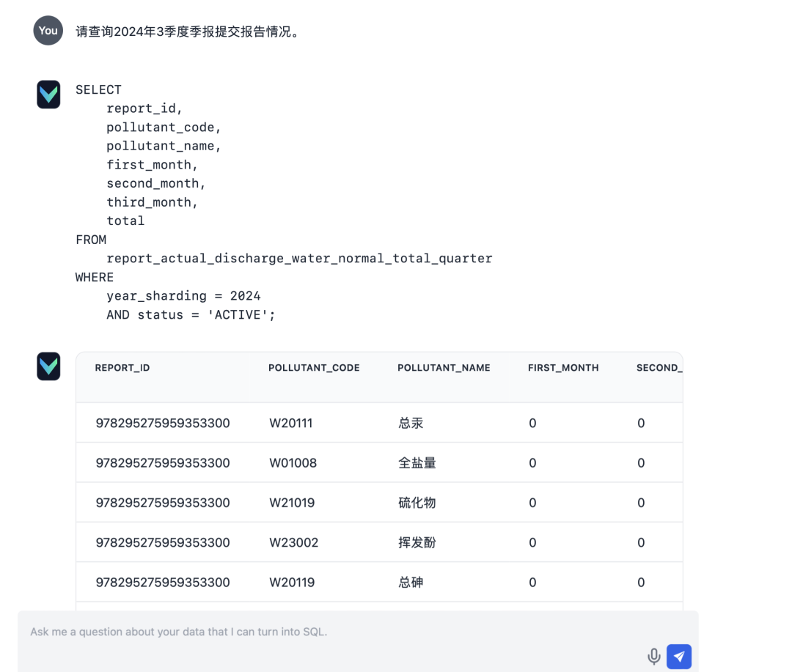Click the POLLUTANT_CODE column header
The width and height of the screenshot is (792, 672).
314,368
